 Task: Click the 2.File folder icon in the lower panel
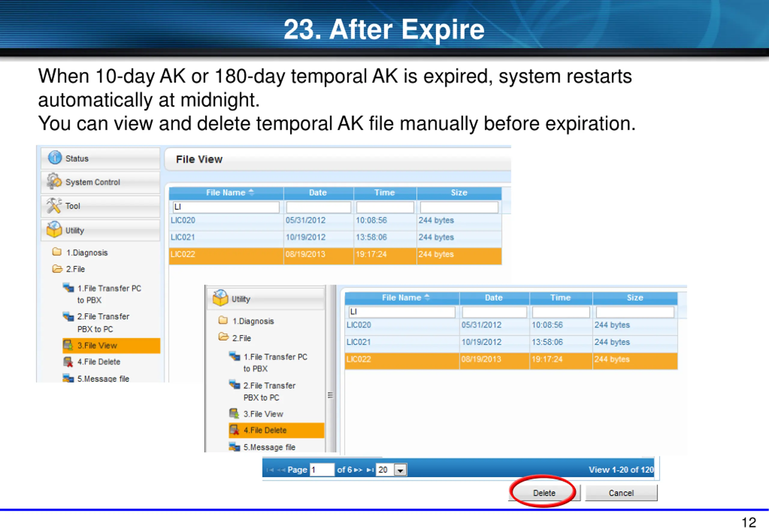tap(223, 337)
